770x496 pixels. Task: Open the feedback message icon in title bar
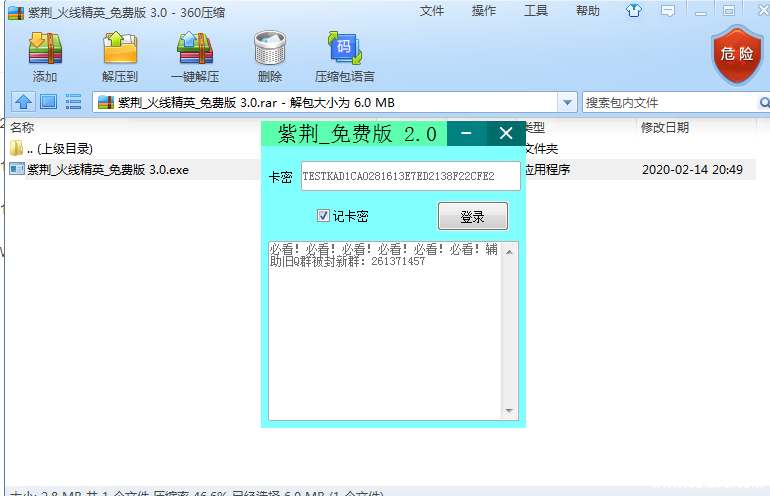[x=668, y=11]
